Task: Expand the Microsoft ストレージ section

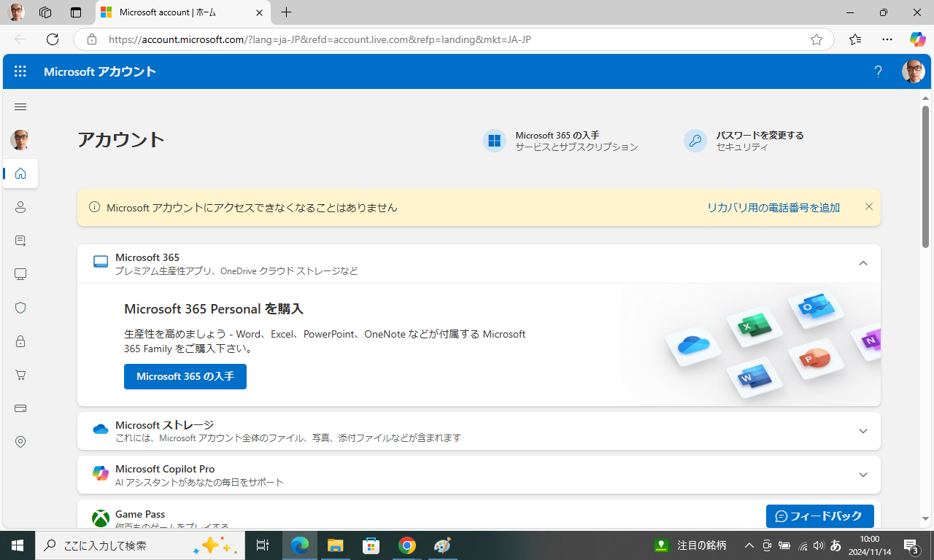Action: [x=862, y=431]
